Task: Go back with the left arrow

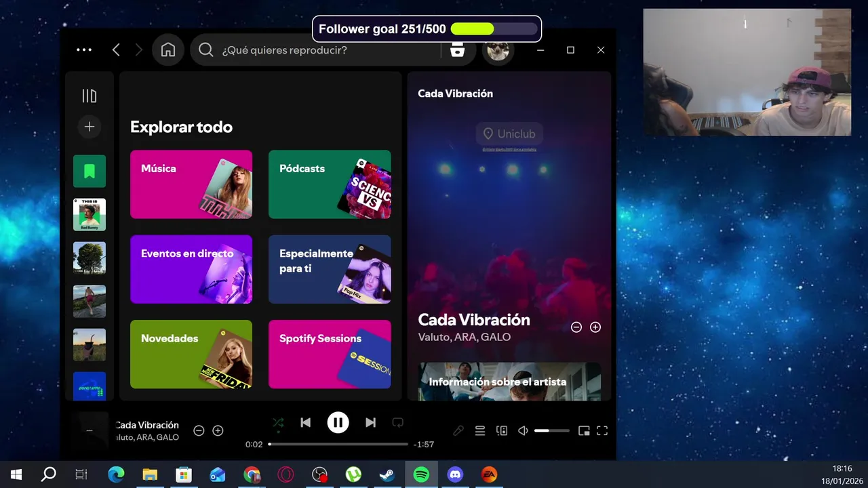Action: pos(116,49)
